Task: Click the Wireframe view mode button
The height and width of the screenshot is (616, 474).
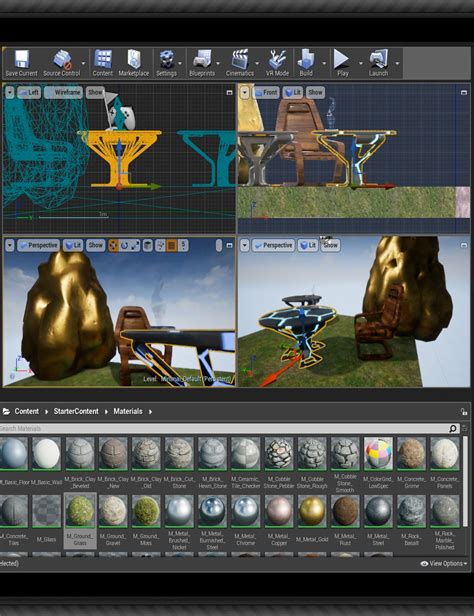Action: tap(63, 92)
